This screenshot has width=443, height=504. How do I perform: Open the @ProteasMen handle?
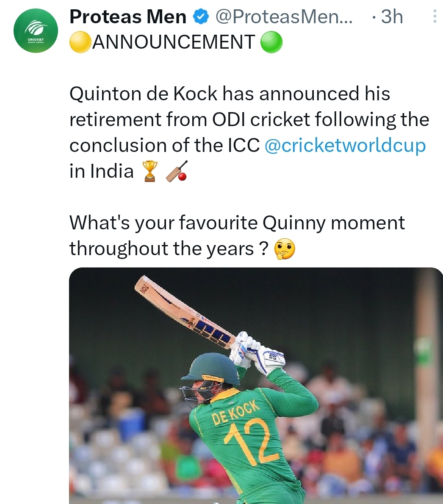click(x=284, y=17)
